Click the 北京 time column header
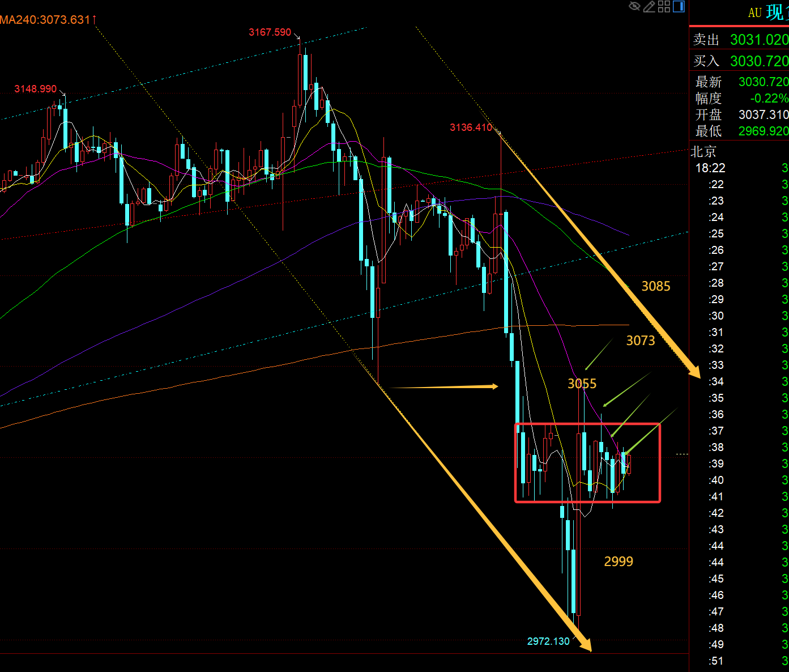789x672 pixels. pos(703,151)
